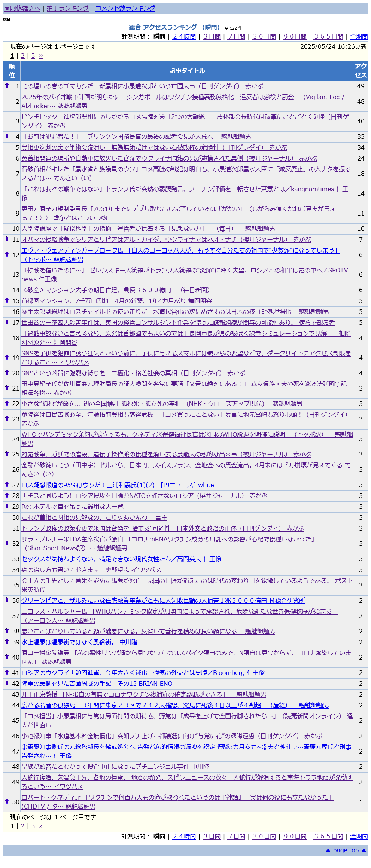The width and height of the screenshot is (371, 868).
Task: Click the up-arrow icon for rank 22
Action: 7,403
